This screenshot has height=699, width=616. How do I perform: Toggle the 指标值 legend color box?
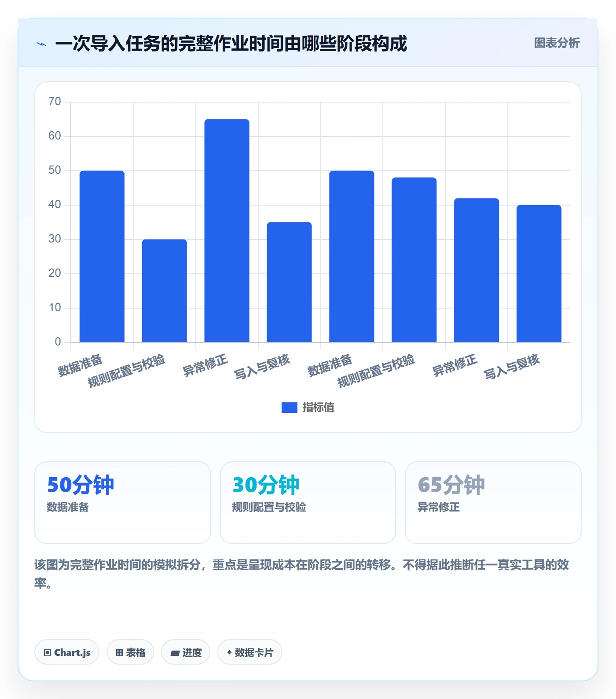coord(289,408)
